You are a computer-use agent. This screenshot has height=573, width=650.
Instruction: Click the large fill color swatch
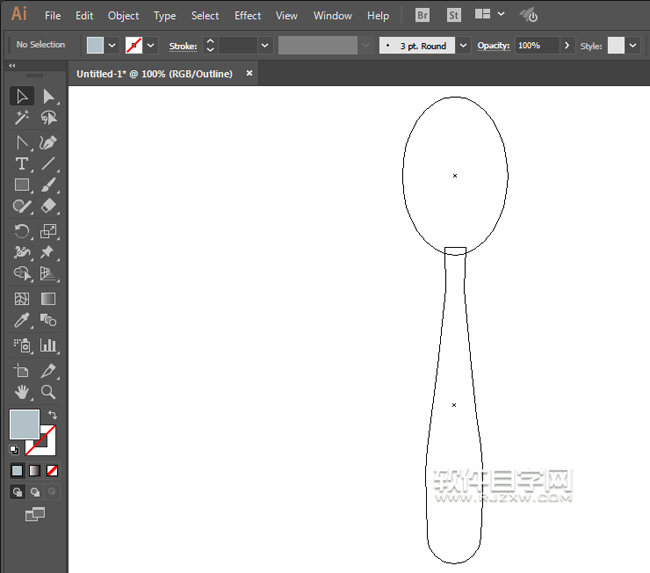[x=24, y=424]
